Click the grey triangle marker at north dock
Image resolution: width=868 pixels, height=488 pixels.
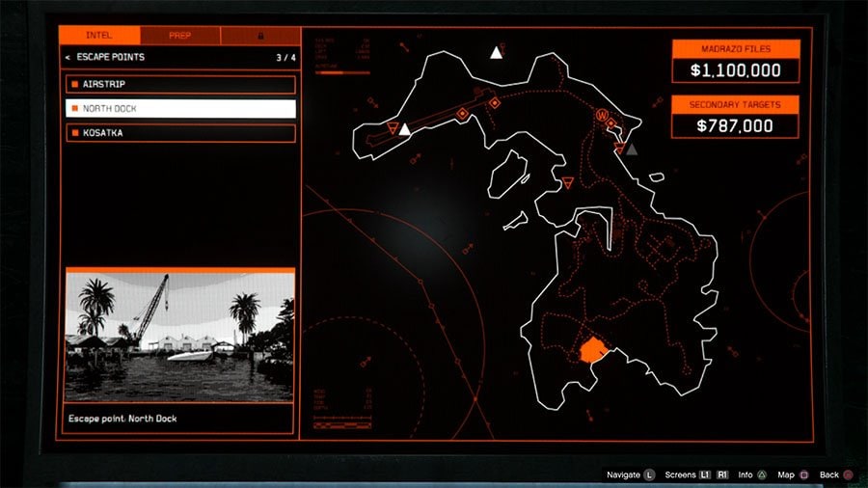[x=631, y=149]
